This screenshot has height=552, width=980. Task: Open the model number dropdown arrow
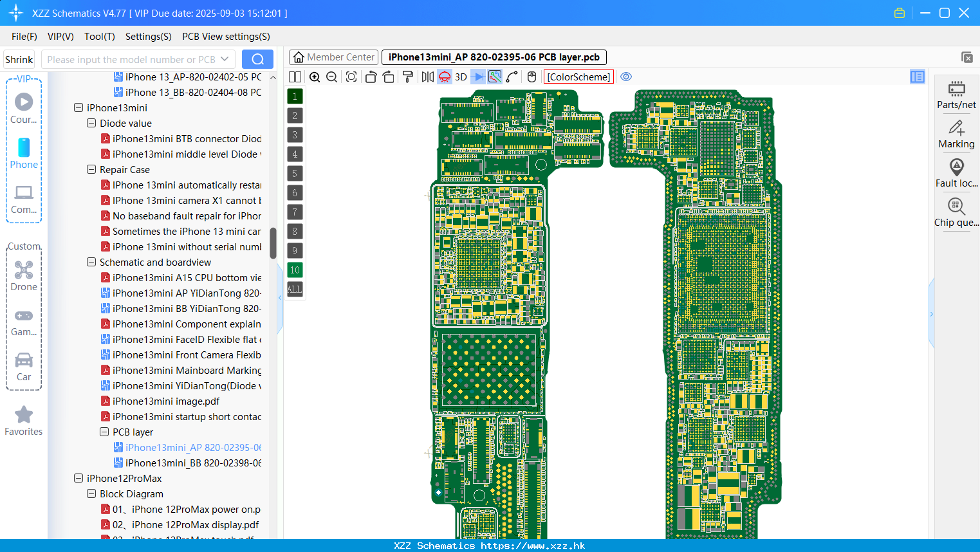pyautogui.click(x=225, y=59)
